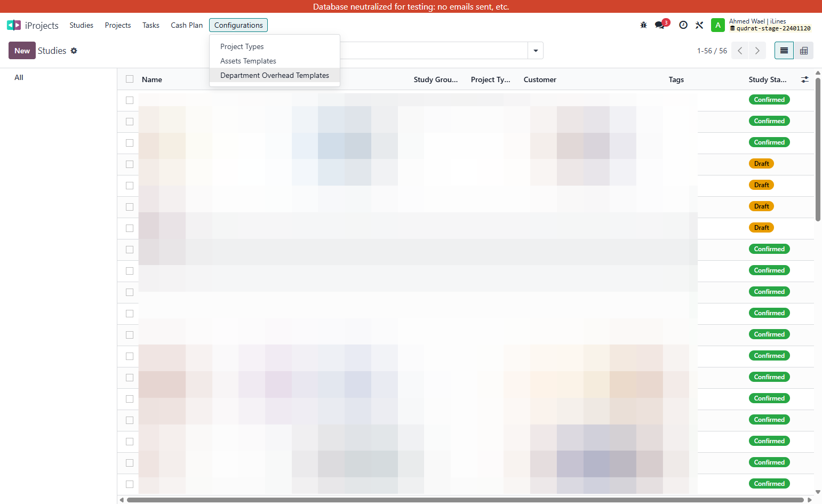Tick the checkbox of the first Draft study row
This screenshot has height=504, width=822.
[130, 164]
